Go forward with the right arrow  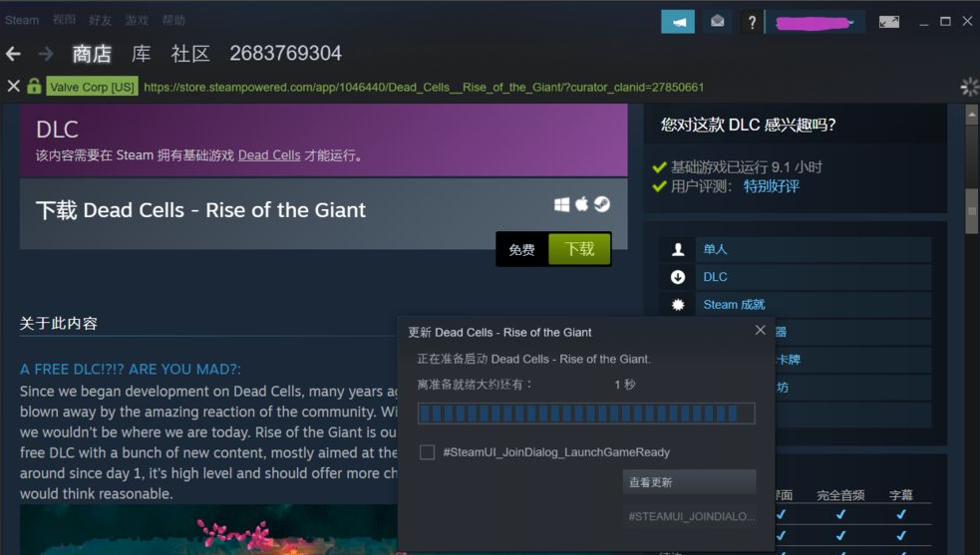pyautogui.click(x=46, y=55)
